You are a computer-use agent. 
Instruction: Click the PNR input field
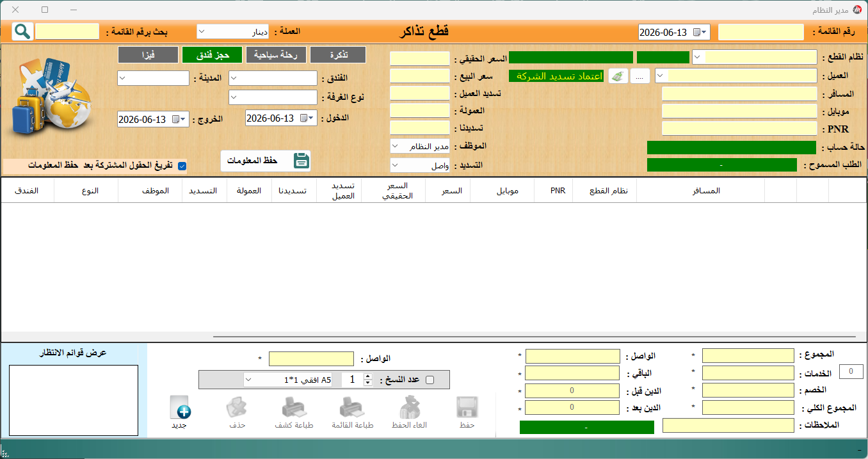click(x=739, y=129)
